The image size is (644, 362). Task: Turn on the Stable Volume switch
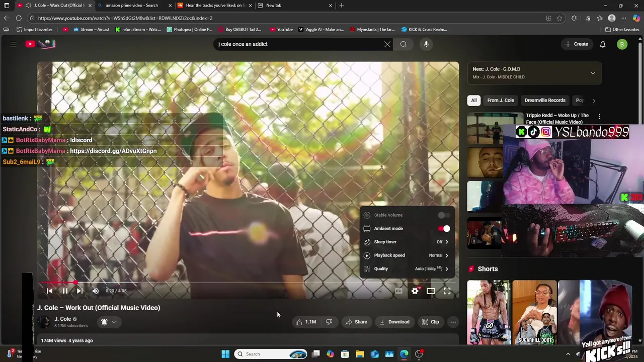click(444, 215)
